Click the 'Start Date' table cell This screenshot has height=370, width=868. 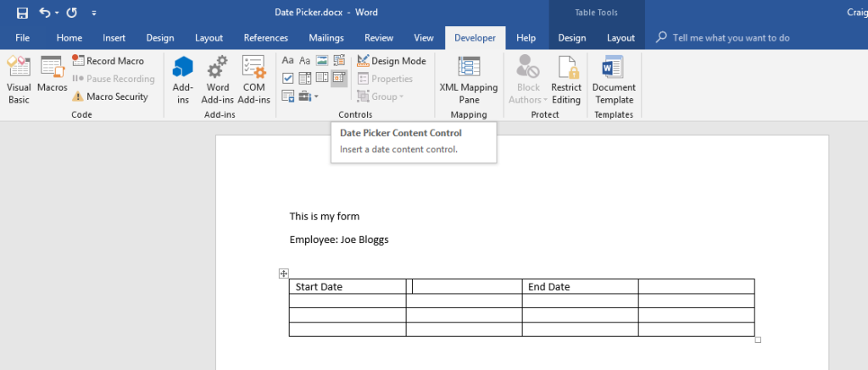coord(348,286)
